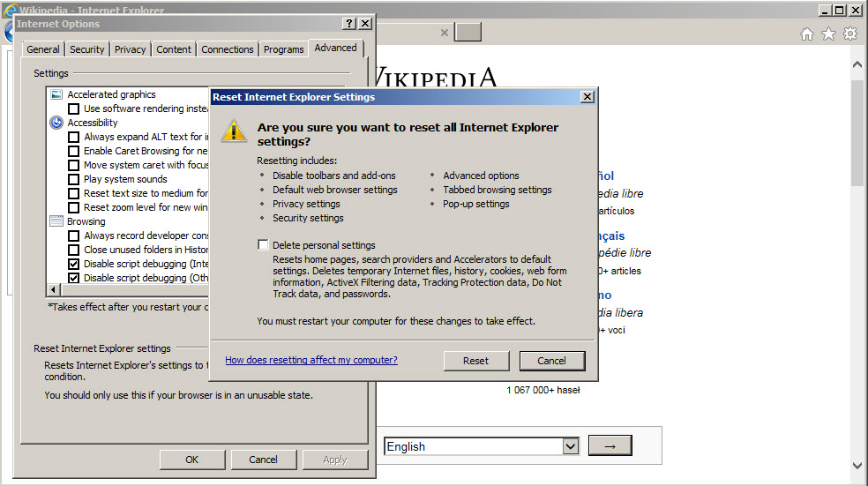Open the Favorites star icon
The image size is (868, 486).
point(828,34)
